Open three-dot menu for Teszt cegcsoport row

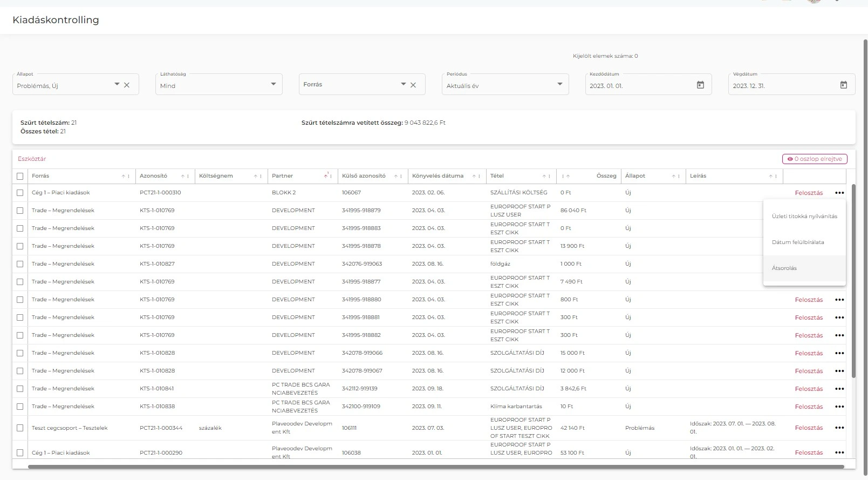click(x=839, y=428)
